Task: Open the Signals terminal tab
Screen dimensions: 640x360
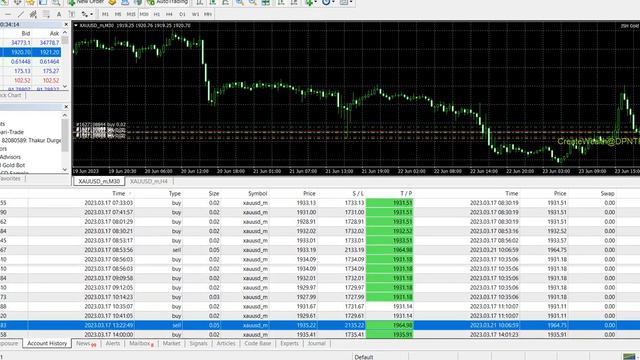Action: tap(198, 344)
